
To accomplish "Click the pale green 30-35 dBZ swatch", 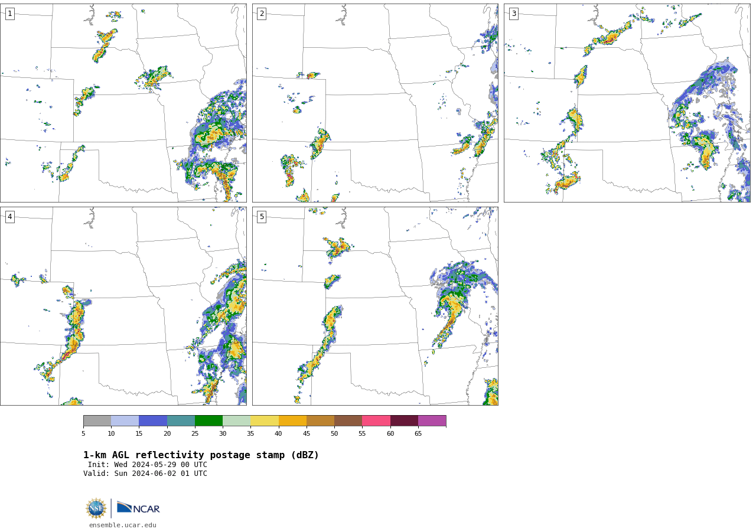I will (236, 421).
